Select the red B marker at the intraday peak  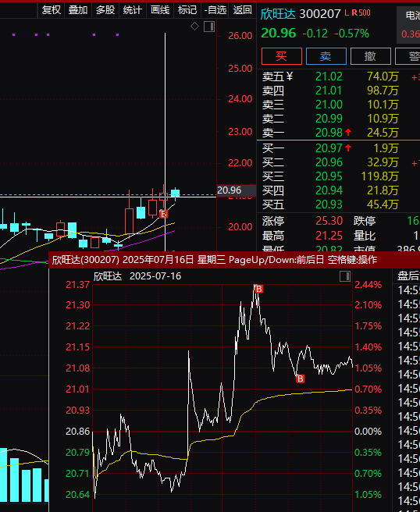pyautogui.click(x=259, y=289)
